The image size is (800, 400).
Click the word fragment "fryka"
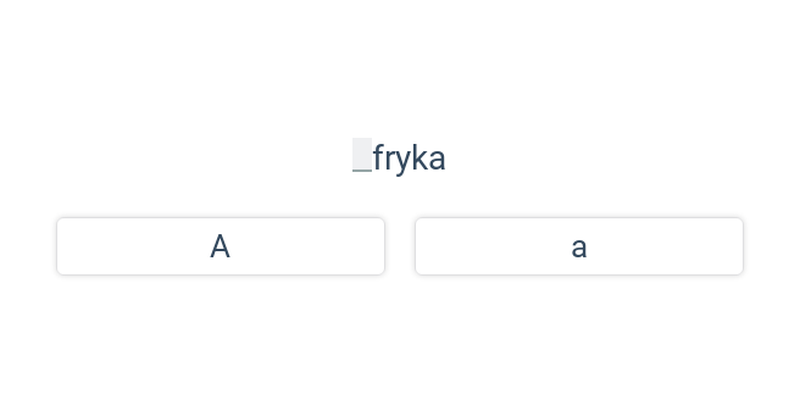(x=409, y=159)
